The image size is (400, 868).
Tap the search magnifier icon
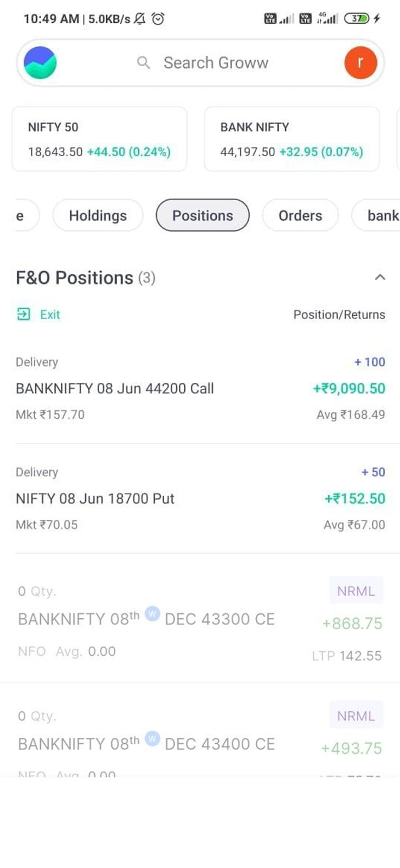coord(144,63)
